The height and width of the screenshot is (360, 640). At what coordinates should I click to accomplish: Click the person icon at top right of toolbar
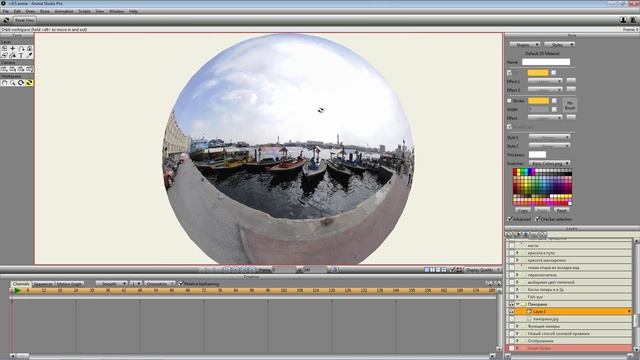623,20
